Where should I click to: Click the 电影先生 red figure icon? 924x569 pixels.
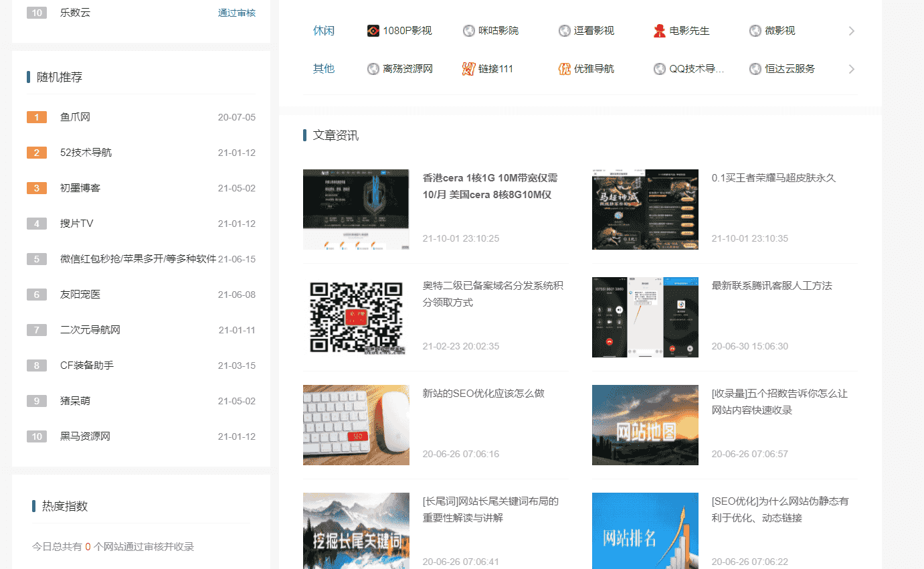(660, 31)
